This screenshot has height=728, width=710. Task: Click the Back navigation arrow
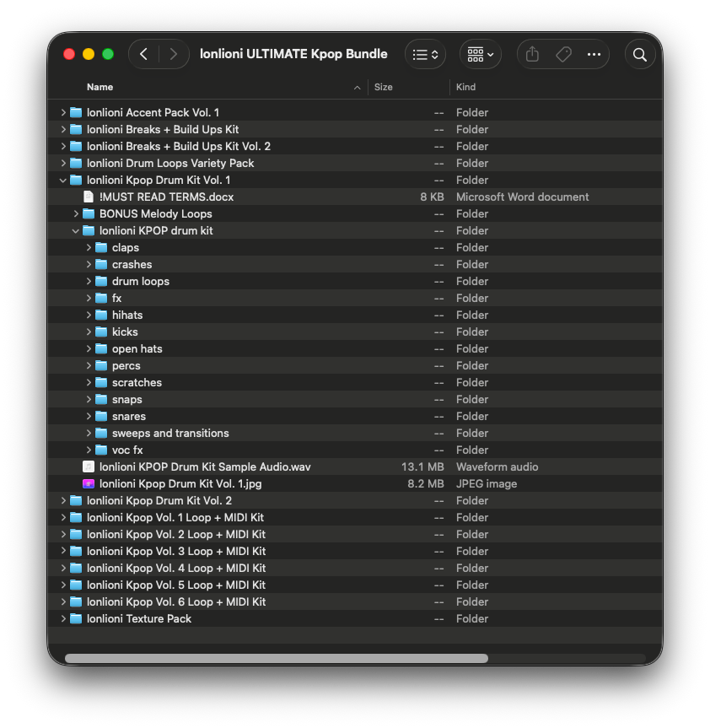(x=144, y=55)
